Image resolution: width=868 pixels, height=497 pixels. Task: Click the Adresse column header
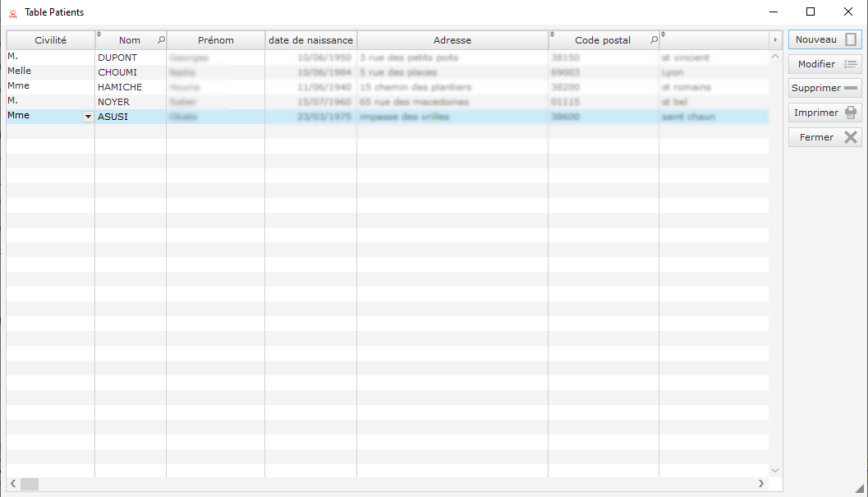click(x=452, y=40)
